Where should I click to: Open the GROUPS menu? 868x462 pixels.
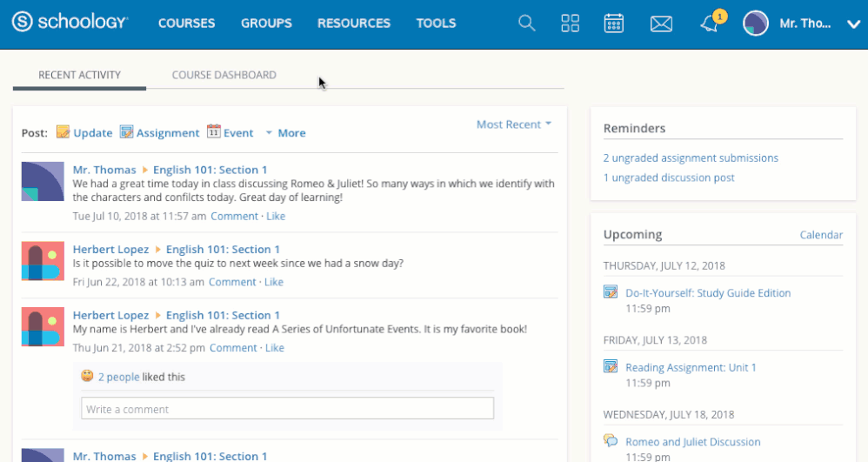(x=266, y=23)
